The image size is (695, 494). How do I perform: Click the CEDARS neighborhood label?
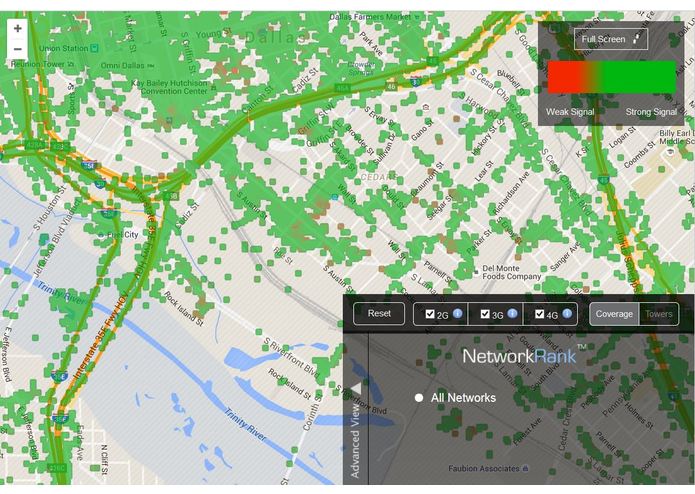[378, 177]
